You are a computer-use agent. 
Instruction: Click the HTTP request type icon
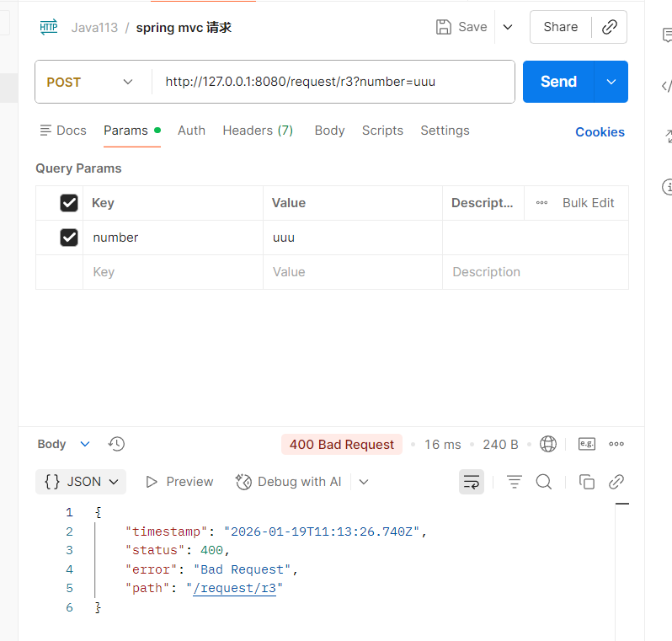(49, 27)
